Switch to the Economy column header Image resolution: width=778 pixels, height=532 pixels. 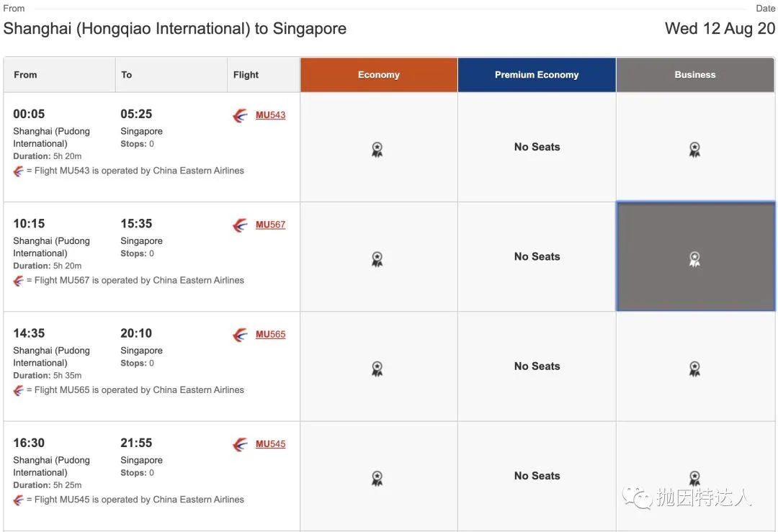coord(378,73)
